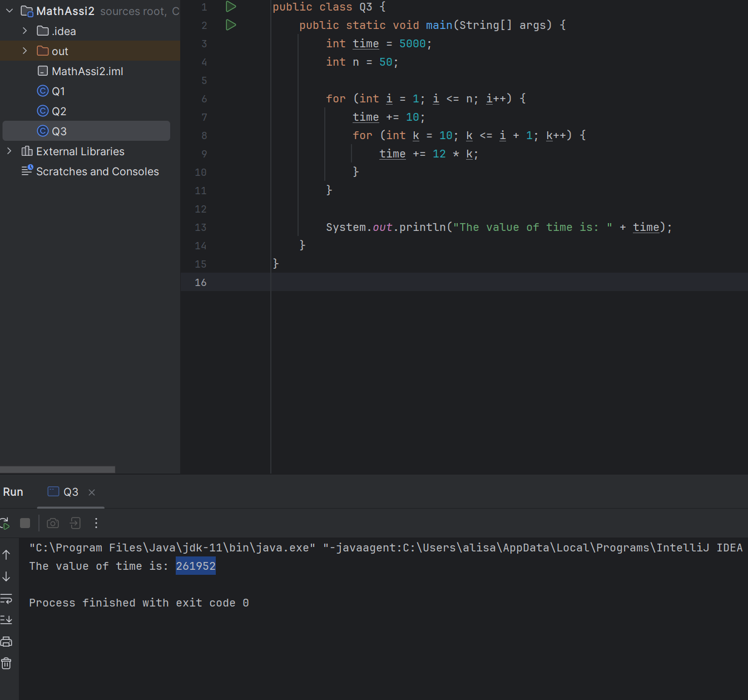
Task: Expand External Libraries node
Action: [x=9, y=151]
